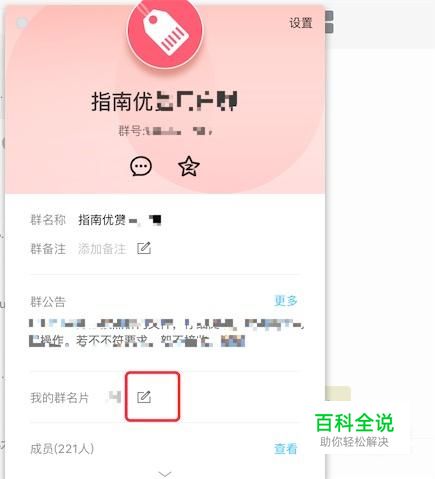The height and width of the screenshot is (479, 435).
Task: Click the 添加备注 placeholder field
Action: (x=102, y=249)
